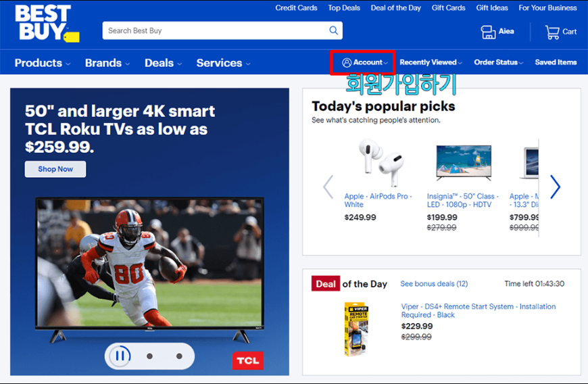Click the Viper remote starter image
Viewport: 588px width, 384px height.
click(356, 329)
